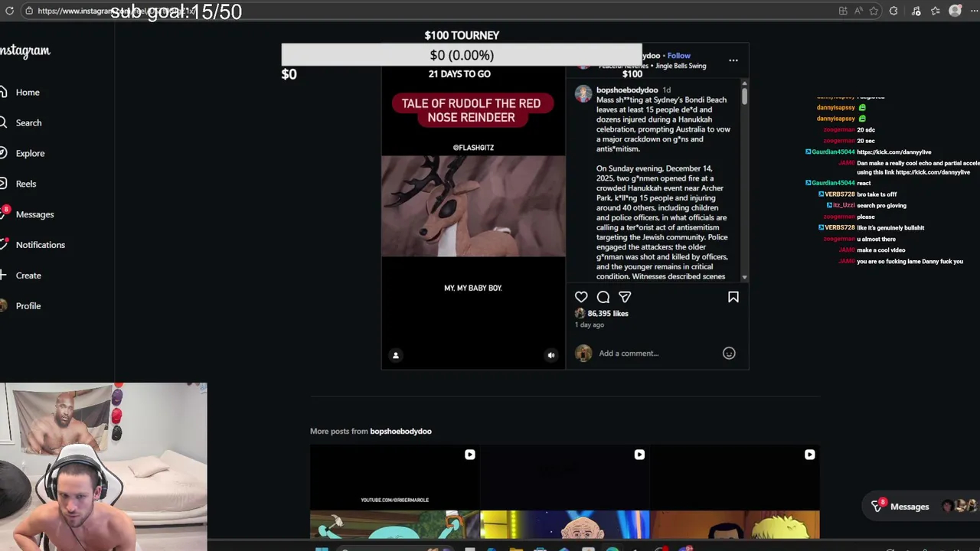Click the caption author's profile picture

coord(583,93)
